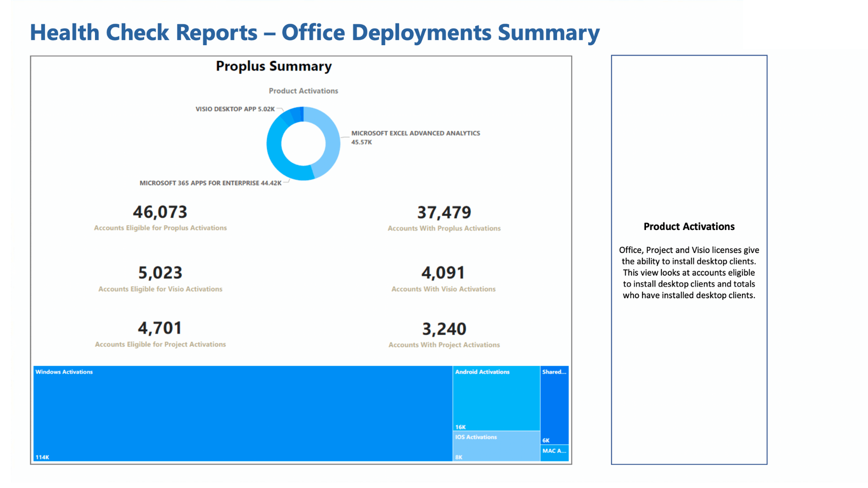Screen dimensions: 868x488
Task: Select the 4,091 Visio activations value
Action: [443, 272]
